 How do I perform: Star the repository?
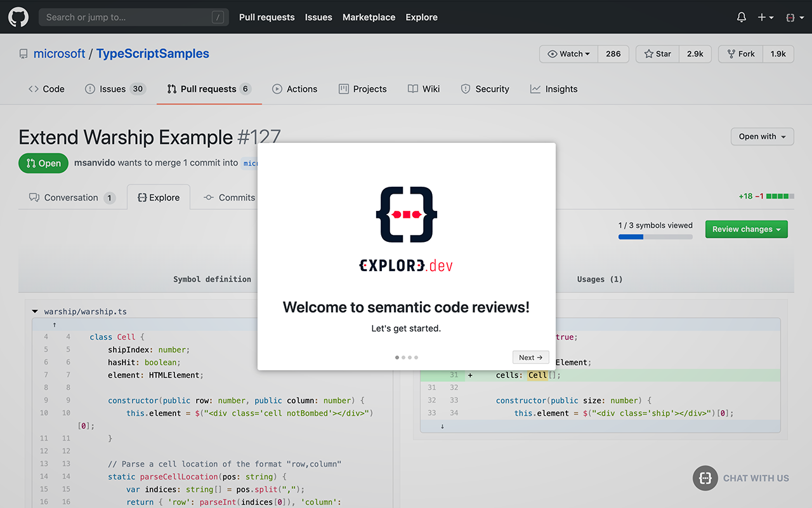click(657, 54)
